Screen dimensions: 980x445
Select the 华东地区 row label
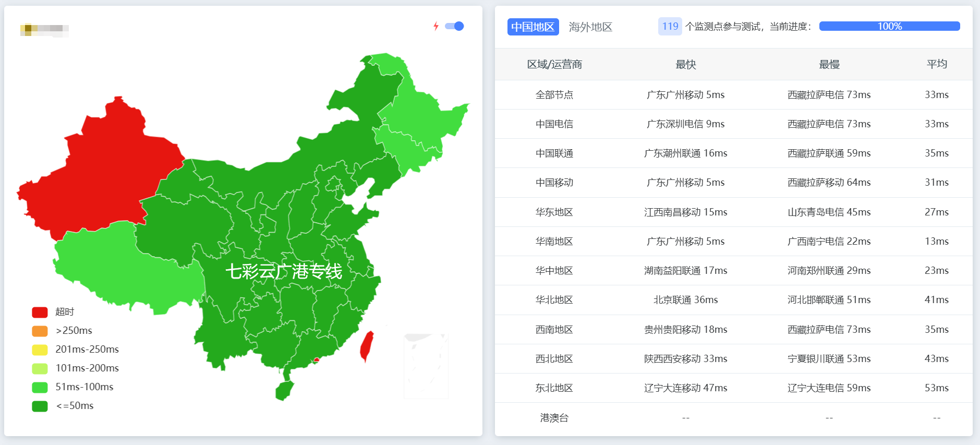pos(554,212)
